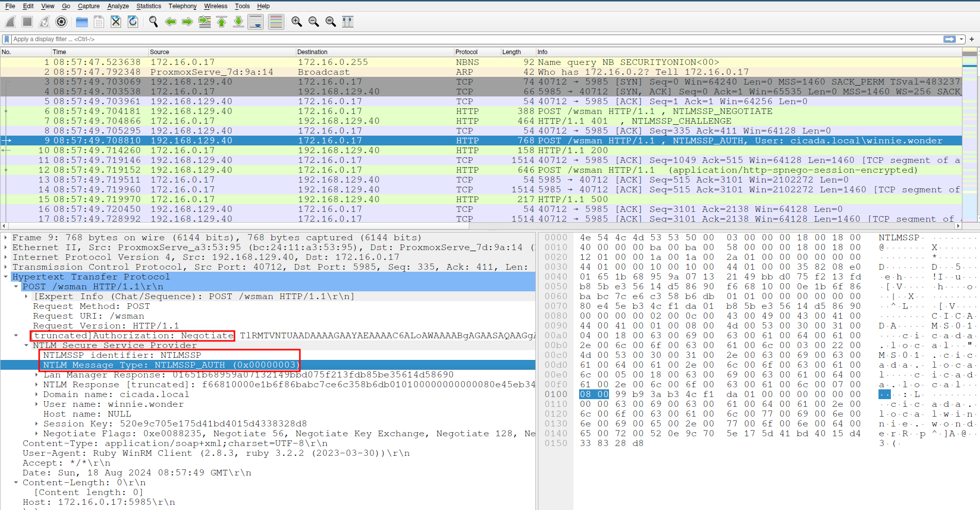
Task: Collapse NTLM Secure Service Provider node
Action: [27, 346]
